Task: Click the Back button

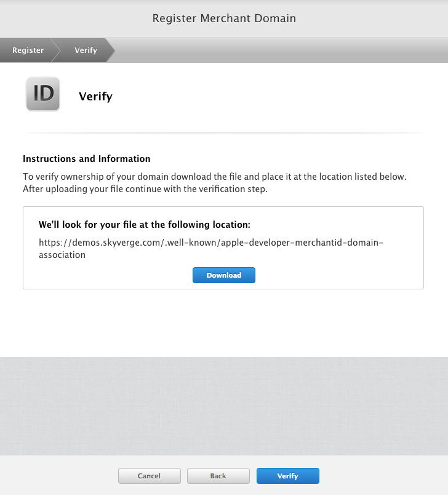Action: coord(218,475)
